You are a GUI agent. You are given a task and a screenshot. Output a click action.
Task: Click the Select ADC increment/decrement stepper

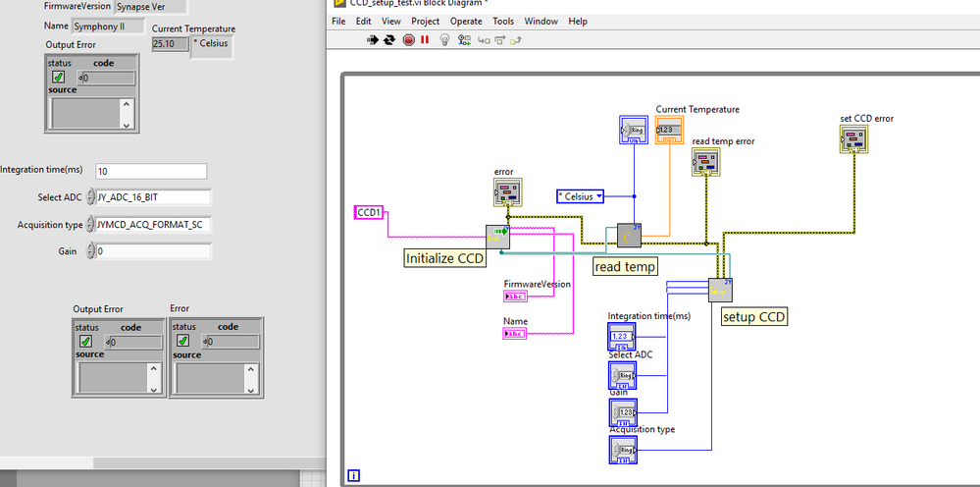(x=90, y=197)
